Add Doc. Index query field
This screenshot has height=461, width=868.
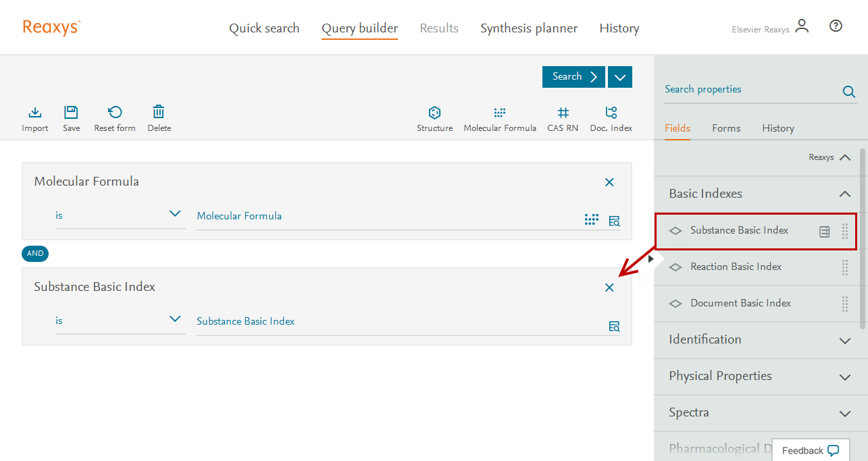click(x=611, y=113)
